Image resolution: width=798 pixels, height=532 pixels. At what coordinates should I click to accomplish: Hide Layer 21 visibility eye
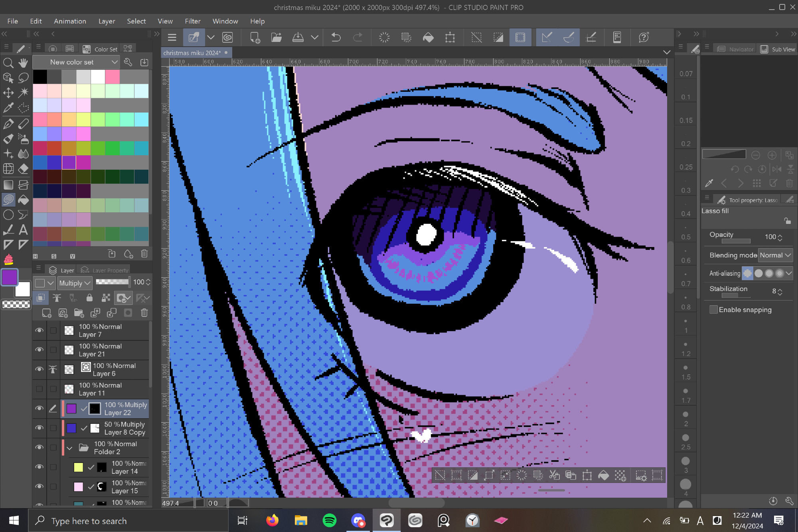point(39,350)
